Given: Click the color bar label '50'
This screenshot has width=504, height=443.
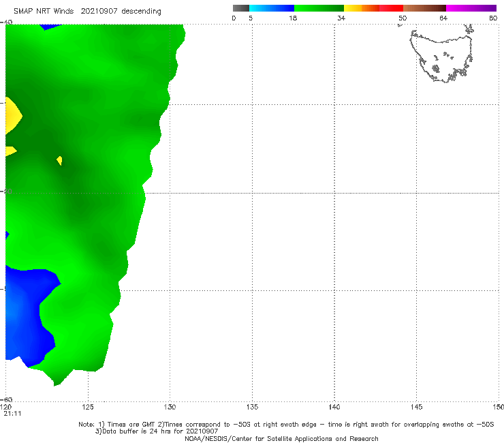Looking at the screenshot, I should [x=403, y=18].
